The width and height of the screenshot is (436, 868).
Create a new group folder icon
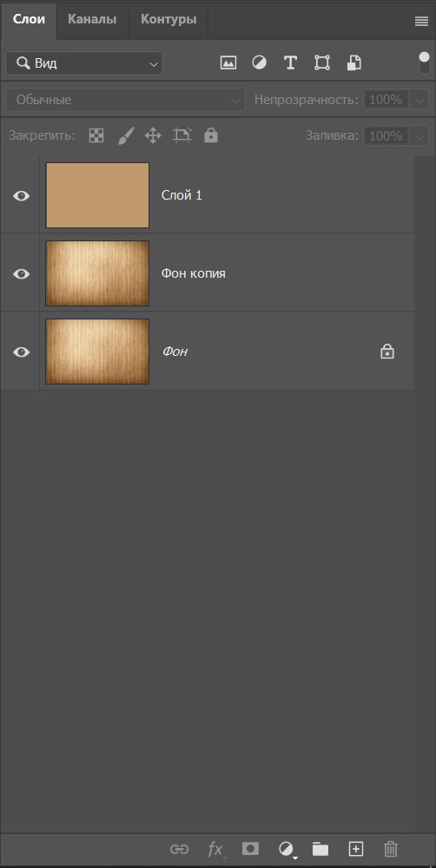320,848
